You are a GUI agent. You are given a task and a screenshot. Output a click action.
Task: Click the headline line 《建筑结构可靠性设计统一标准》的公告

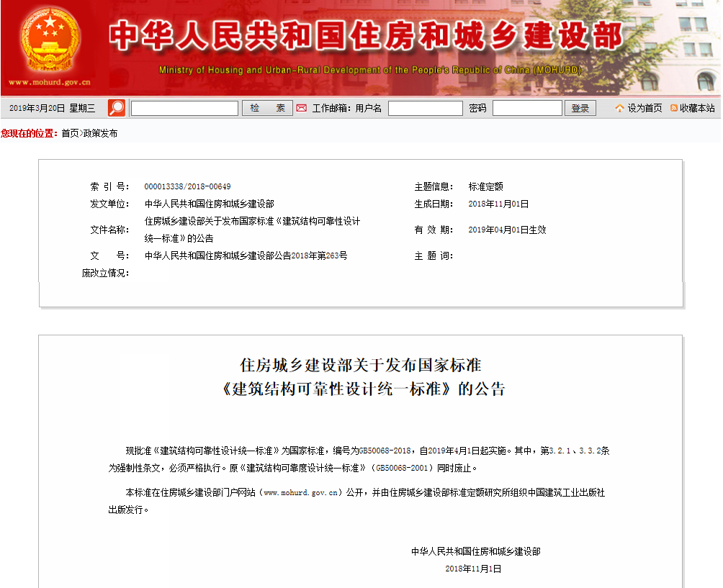[x=364, y=389]
